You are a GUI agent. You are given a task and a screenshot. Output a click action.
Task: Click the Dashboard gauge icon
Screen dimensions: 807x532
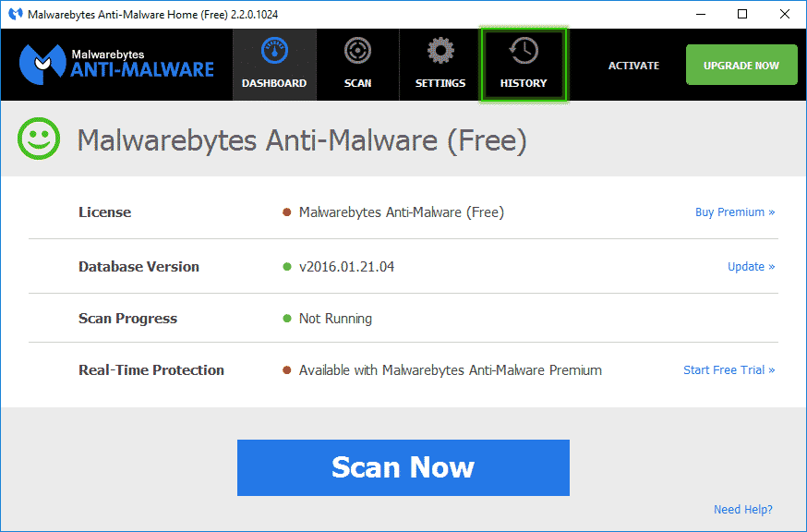274,52
